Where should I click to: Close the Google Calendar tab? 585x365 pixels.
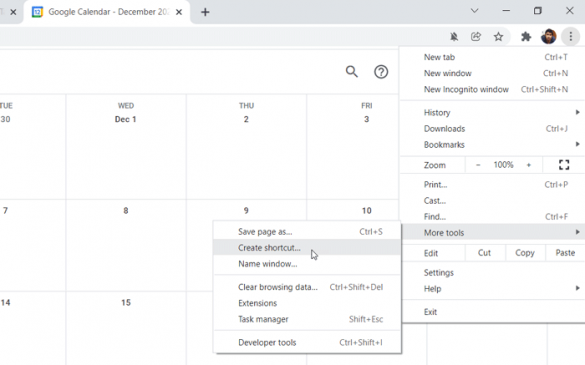pos(179,12)
